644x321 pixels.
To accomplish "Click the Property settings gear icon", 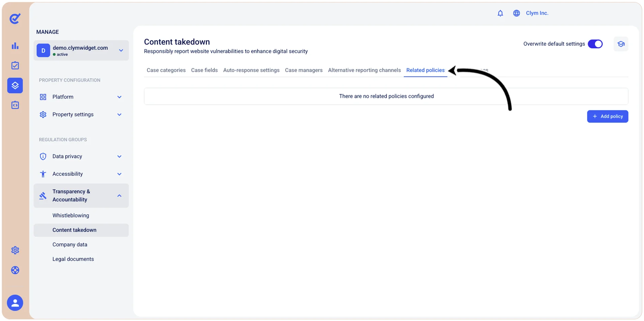I will pos(43,115).
